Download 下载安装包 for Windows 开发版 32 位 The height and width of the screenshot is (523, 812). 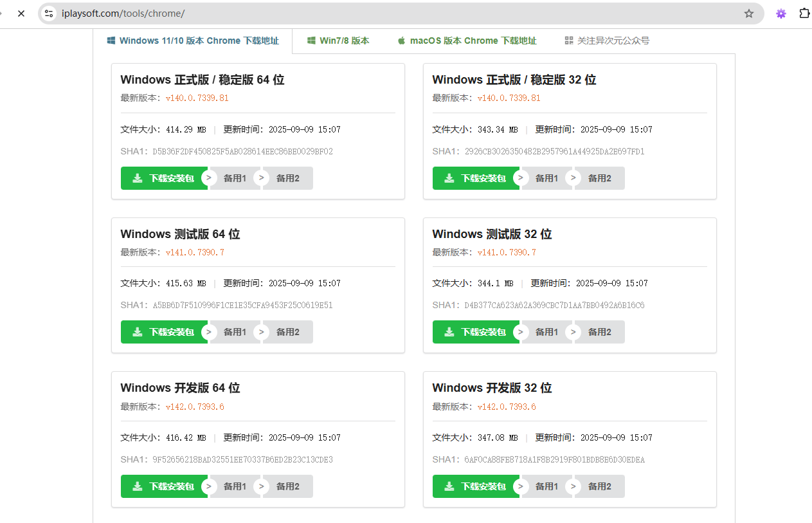pos(476,486)
